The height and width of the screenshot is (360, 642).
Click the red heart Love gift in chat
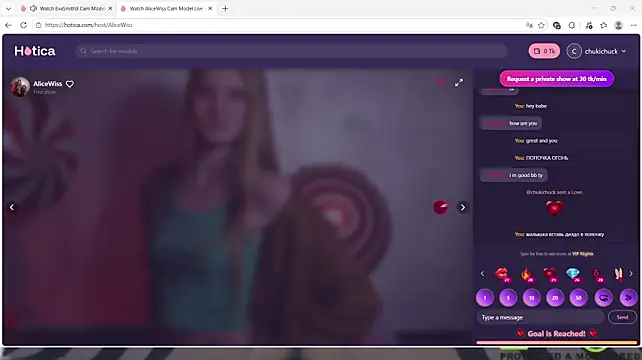tap(554, 208)
